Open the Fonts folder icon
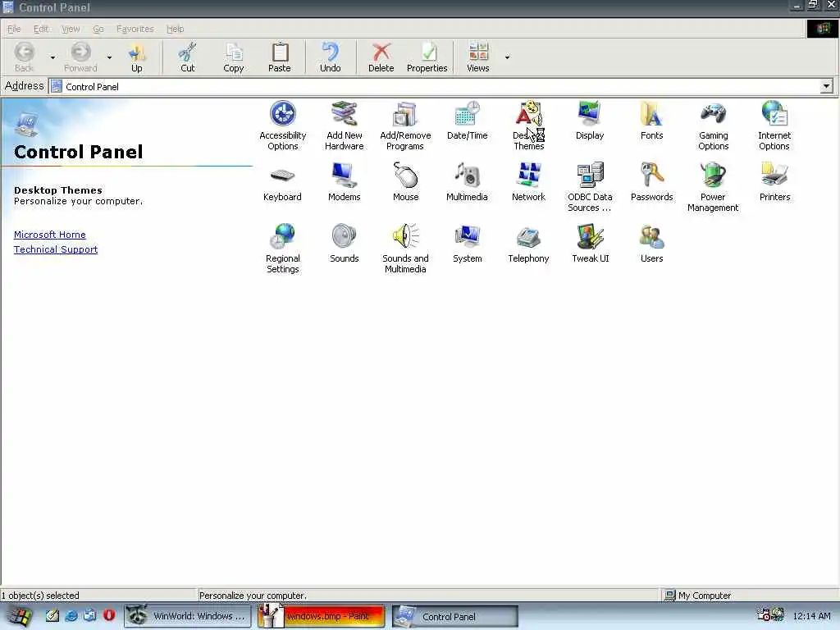The width and height of the screenshot is (840, 630). [651, 121]
